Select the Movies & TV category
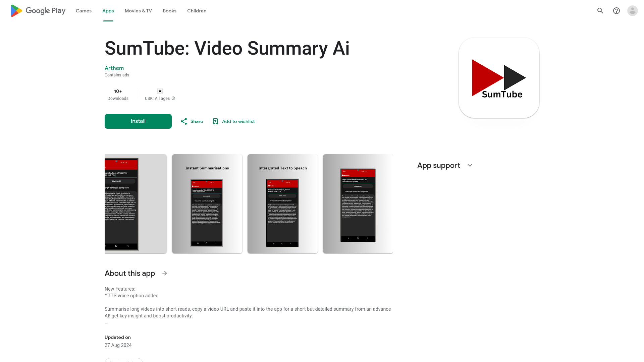Screen dimensions: 644x362 pos(138,11)
